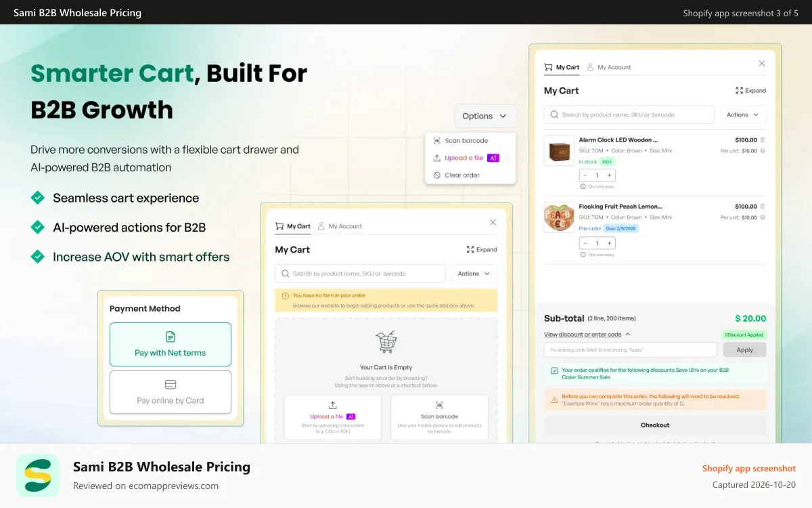Click the Expand icon in empty cart
Viewport: 812px width, 508px height.
click(x=470, y=250)
